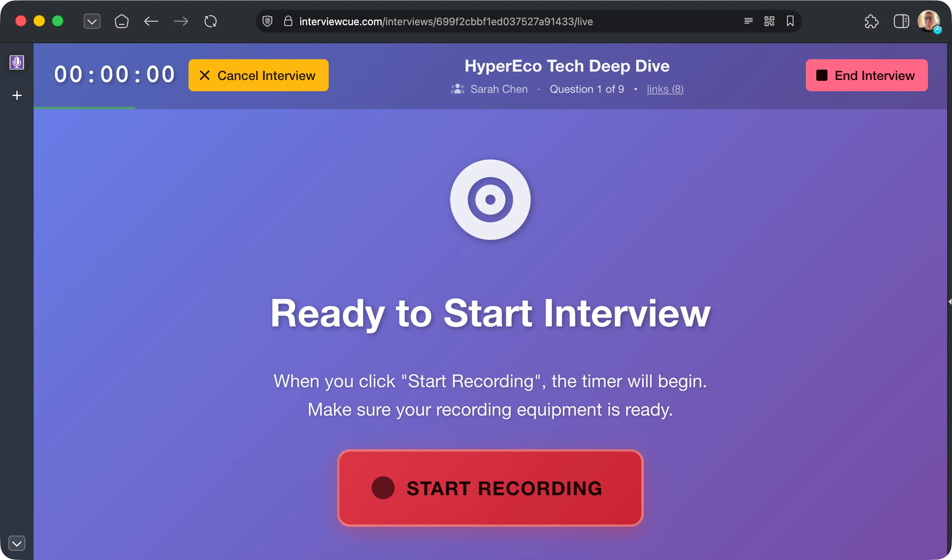Click the green interview progress bar
Viewport: 952px width, 560px height.
click(84, 108)
